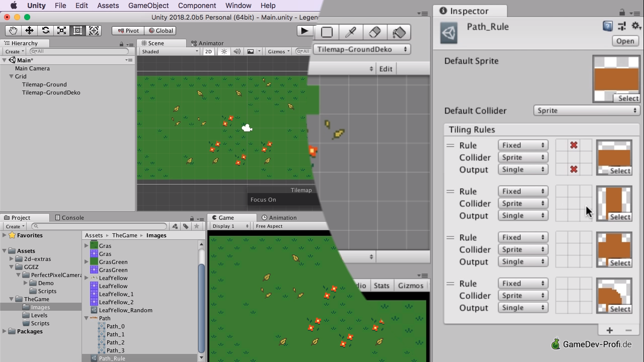Open the Display 1 dropdown in Game view
Viewport: 644px width, 362px height.
(230, 226)
